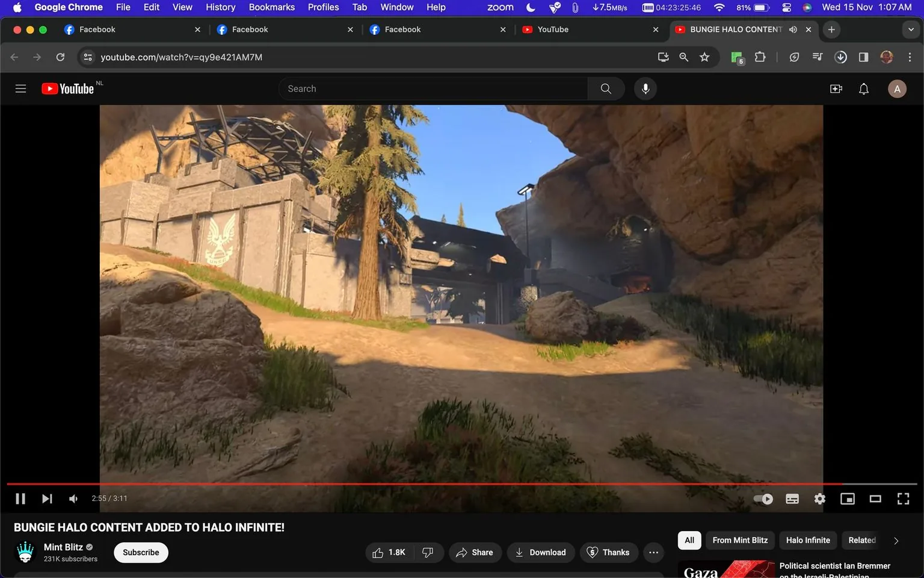Screen dimensions: 924x578
Task: Open the video playback settings gear
Action: pyautogui.click(x=819, y=499)
